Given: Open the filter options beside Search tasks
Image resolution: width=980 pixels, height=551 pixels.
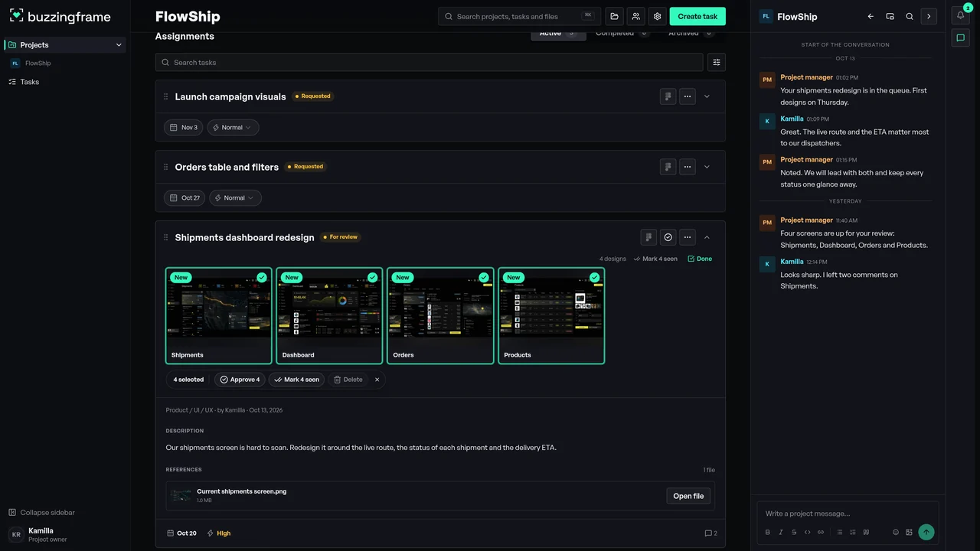Looking at the screenshot, I should [x=717, y=62].
